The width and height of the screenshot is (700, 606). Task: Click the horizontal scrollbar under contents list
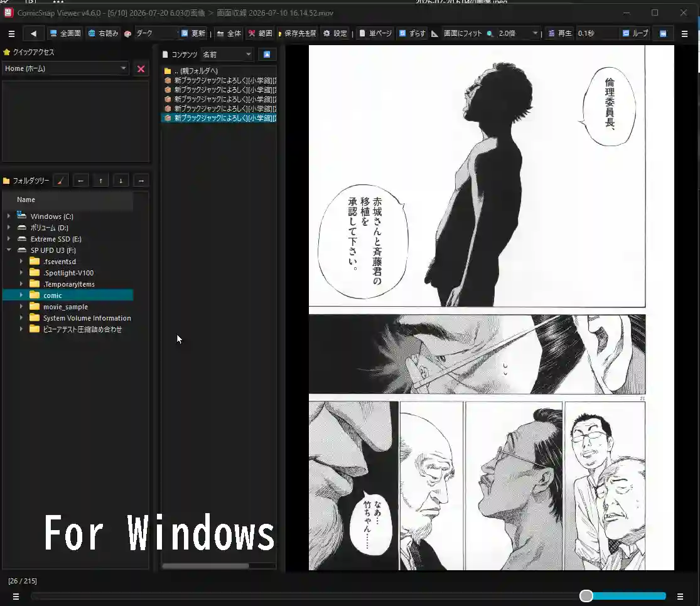pyautogui.click(x=205, y=566)
